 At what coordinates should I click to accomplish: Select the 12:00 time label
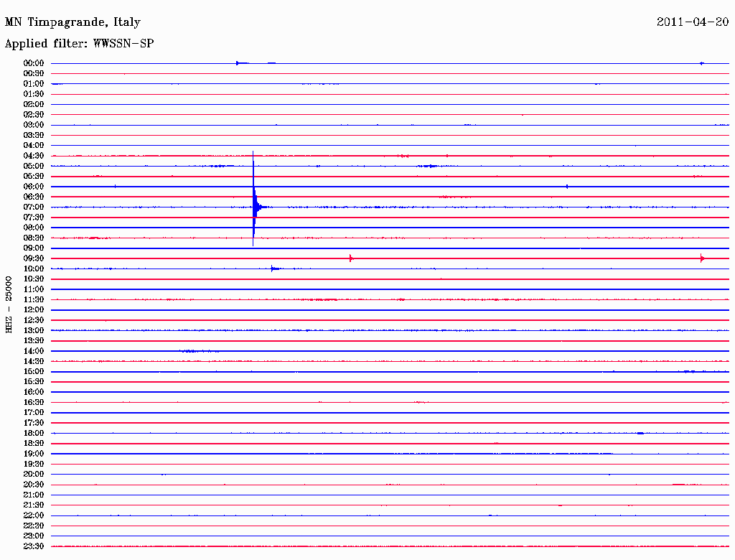click(34, 310)
